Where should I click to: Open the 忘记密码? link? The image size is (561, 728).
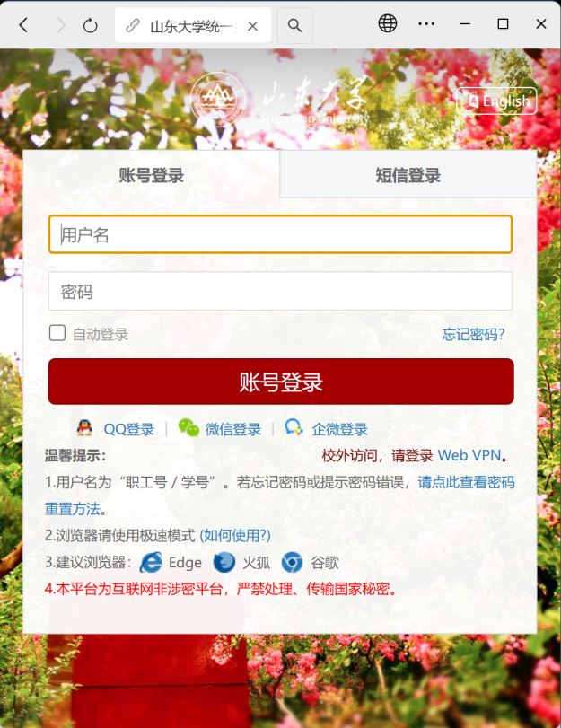473,334
